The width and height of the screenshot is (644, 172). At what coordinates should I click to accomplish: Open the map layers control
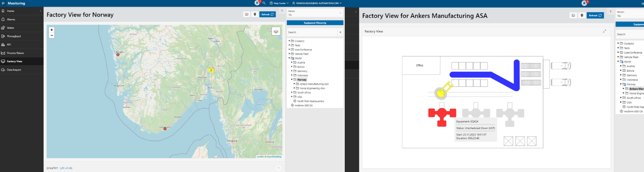(x=276, y=31)
